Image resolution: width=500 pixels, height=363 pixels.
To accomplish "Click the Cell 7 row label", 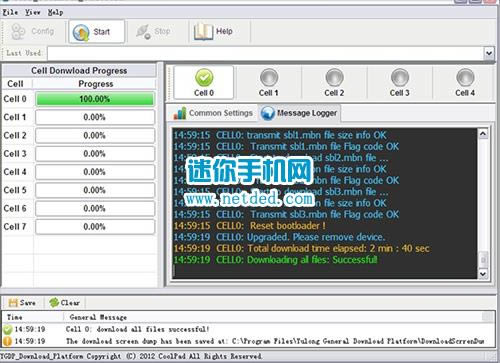I will click(x=15, y=227).
